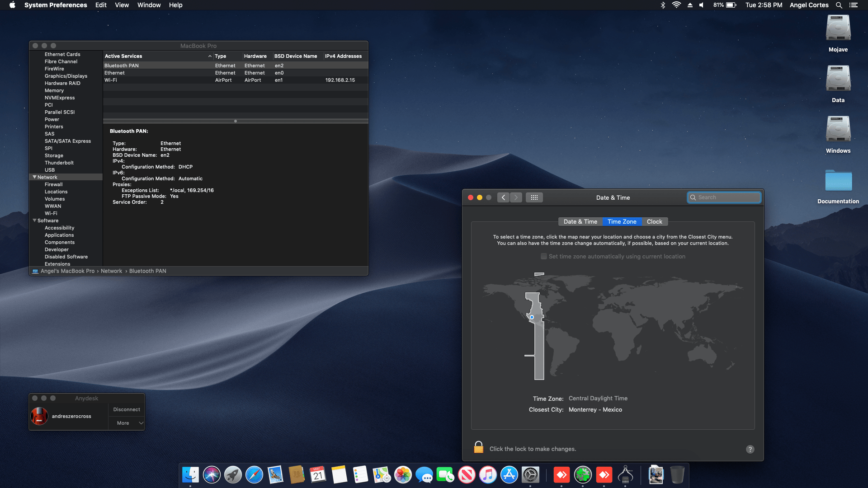Switch to the Date & Time tab
This screenshot has width=868, height=488.
580,221
